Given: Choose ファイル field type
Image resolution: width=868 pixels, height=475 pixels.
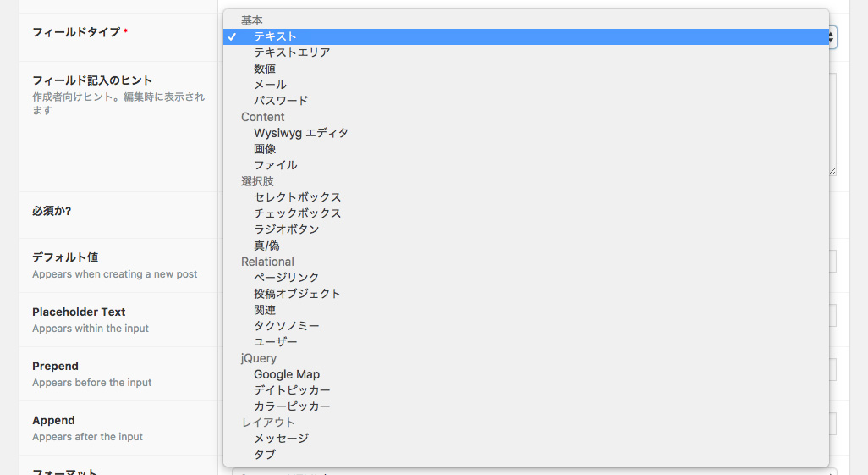Looking at the screenshot, I should (x=526, y=165).
